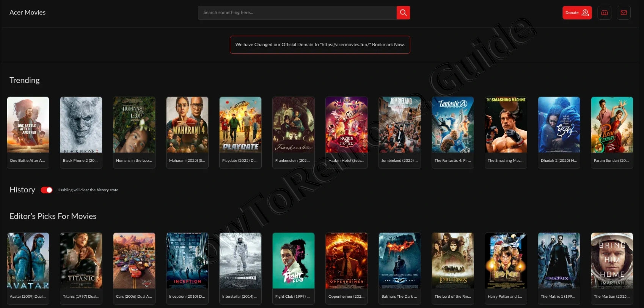Open Batman: The Dark Knight poster
This screenshot has width=644, height=308.
tap(400, 261)
